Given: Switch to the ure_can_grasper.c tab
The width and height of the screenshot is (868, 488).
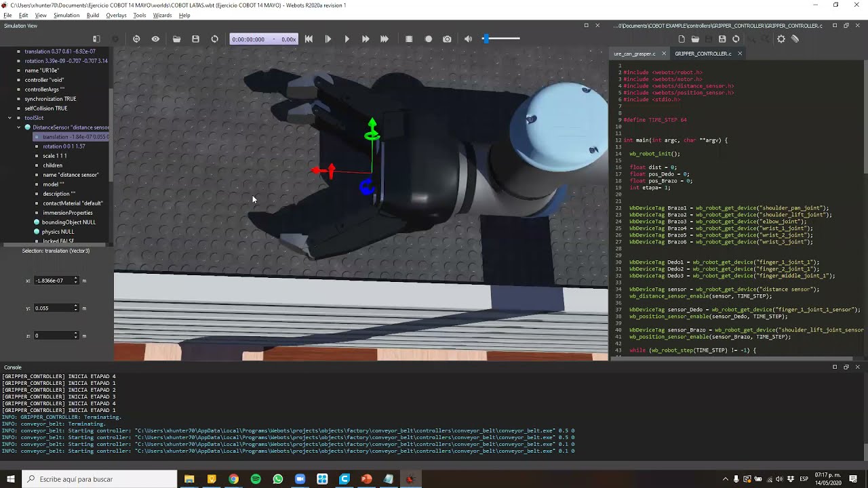Looking at the screenshot, I should pyautogui.click(x=634, y=54).
